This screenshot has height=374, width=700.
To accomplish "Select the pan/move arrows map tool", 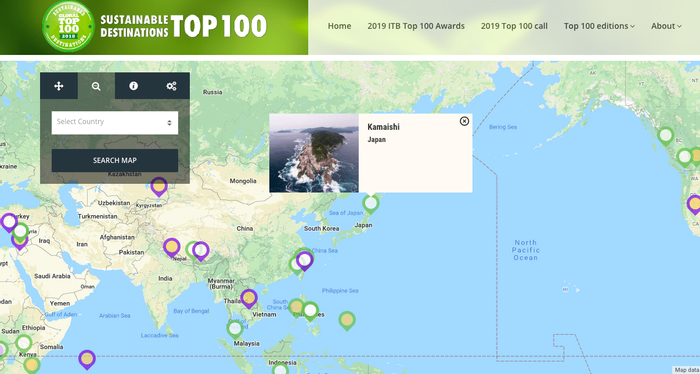I will tap(59, 86).
